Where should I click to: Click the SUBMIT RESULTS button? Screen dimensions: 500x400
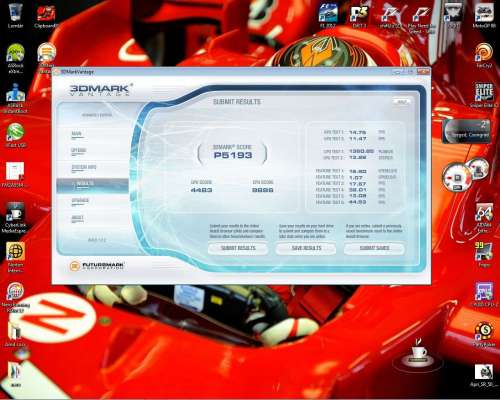point(238,248)
